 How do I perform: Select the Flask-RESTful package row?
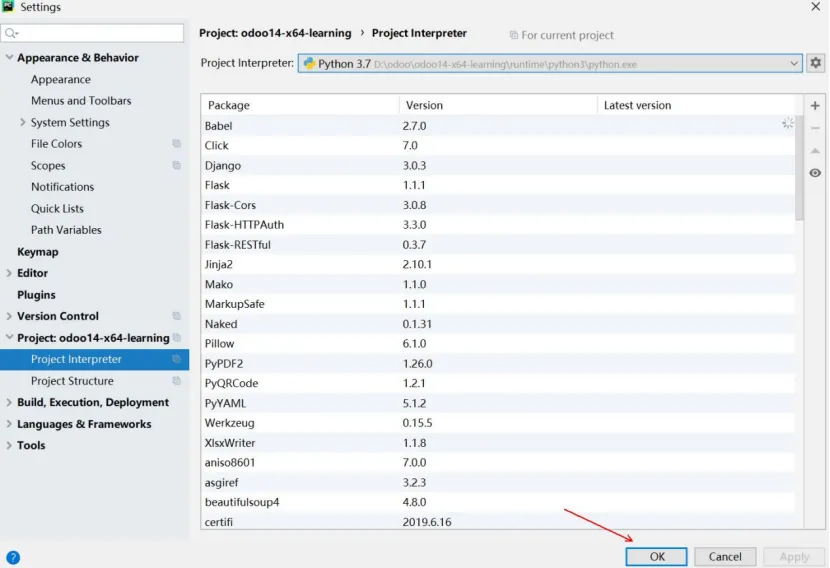498,245
